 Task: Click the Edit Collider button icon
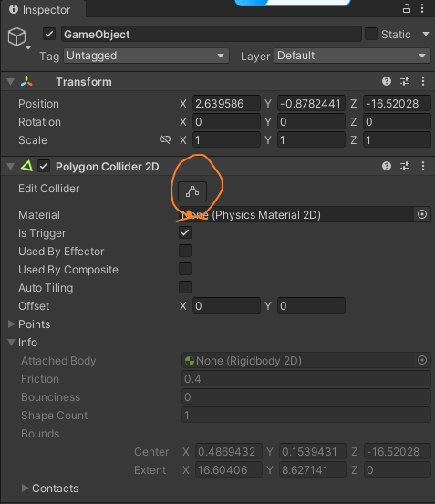[192, 191]
